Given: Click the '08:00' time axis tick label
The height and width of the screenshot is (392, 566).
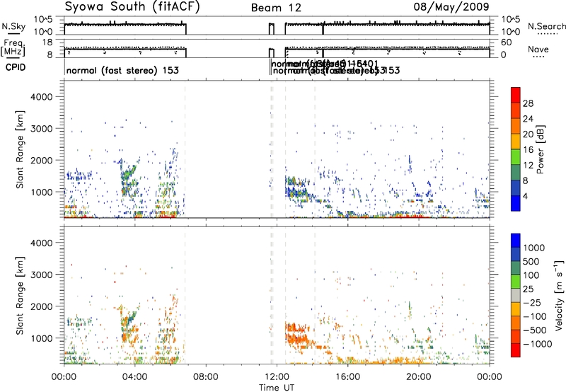Looking at the screenshot, I should 206,377.
